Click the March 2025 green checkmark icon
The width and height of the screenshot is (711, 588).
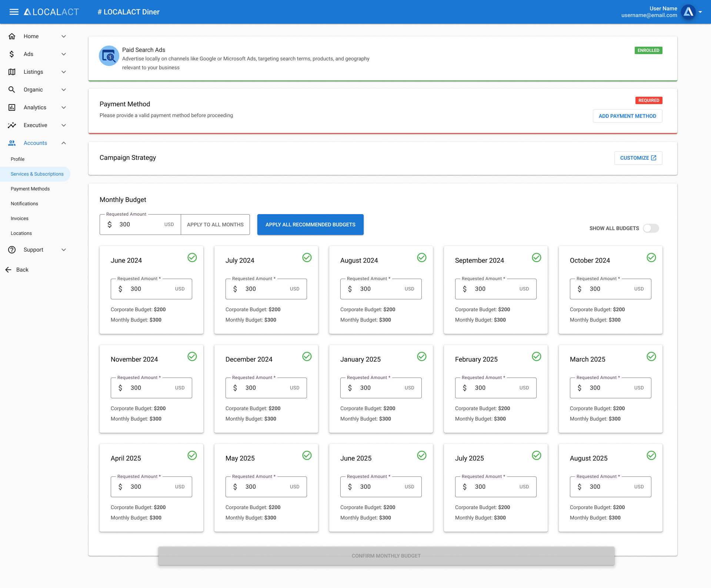(x=651, y=356)
